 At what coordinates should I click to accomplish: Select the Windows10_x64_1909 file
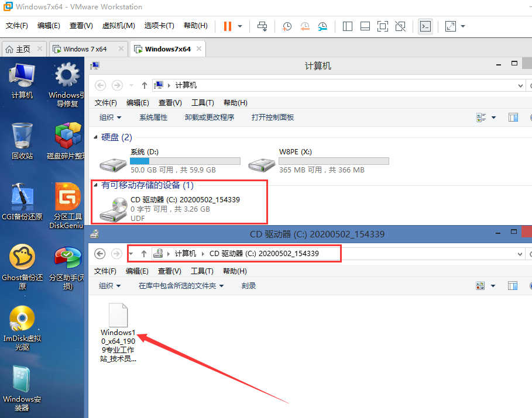click(x=118, y=333)
